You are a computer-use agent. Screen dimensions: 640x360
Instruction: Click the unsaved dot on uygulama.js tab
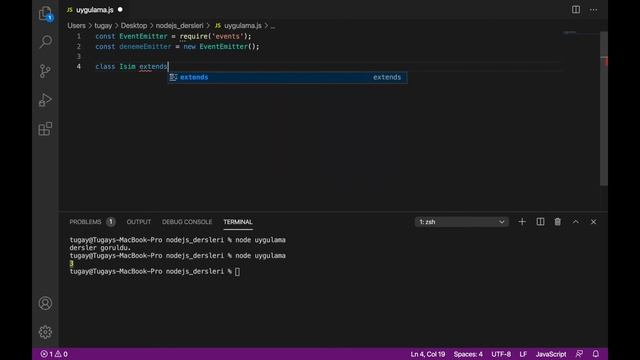click(120, 9)
